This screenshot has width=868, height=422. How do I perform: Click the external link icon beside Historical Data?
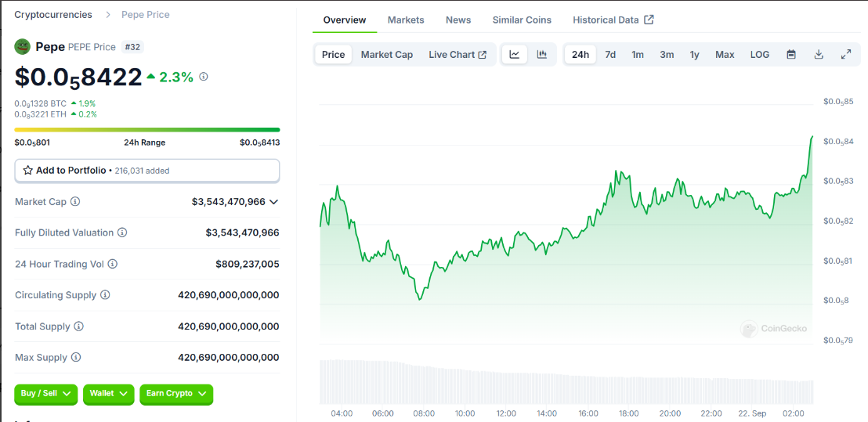(x=649, y=20)
